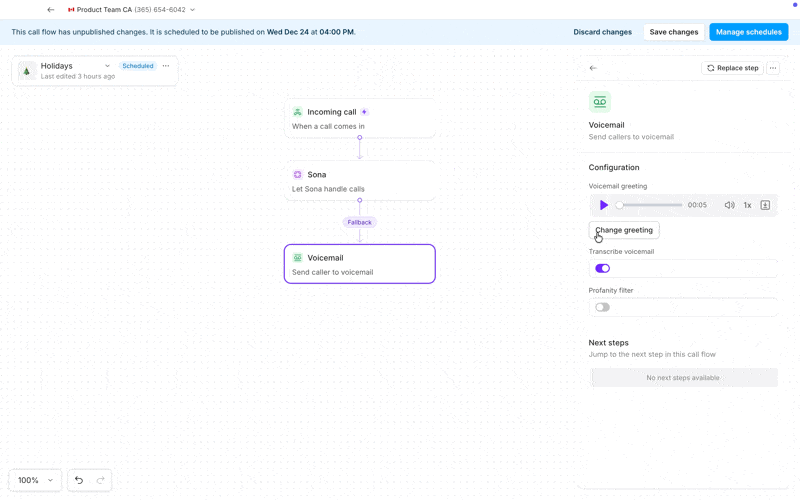Open Manage schedules
The height and width of the screenshot is (500, 800).
(748, 32)
